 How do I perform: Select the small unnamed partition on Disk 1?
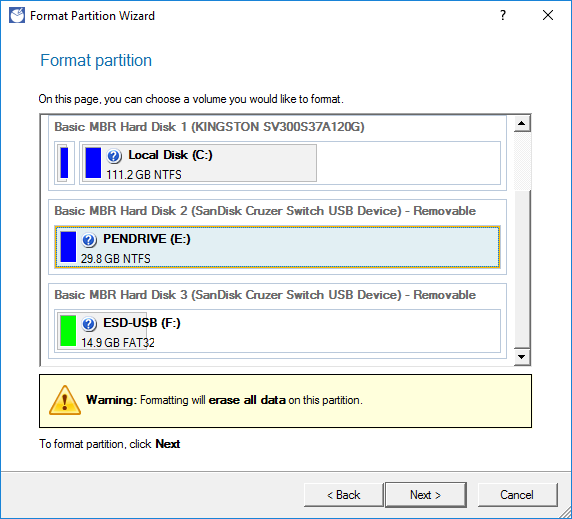64,163
